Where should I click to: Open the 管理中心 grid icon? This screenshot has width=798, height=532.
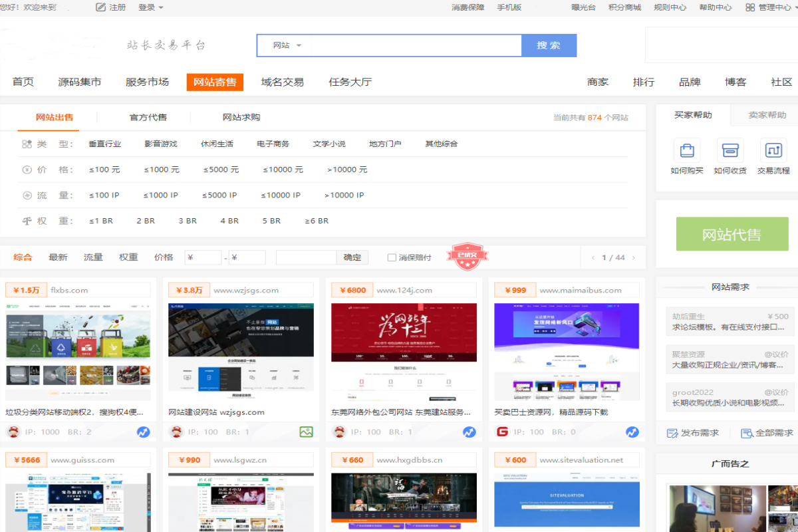tap(750, 7)
